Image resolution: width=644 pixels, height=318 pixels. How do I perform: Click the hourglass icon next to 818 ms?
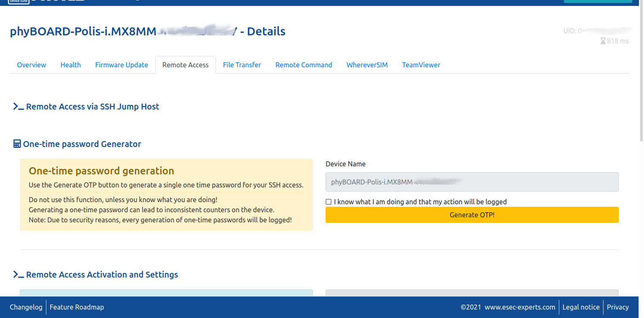[x=603, y=41]
